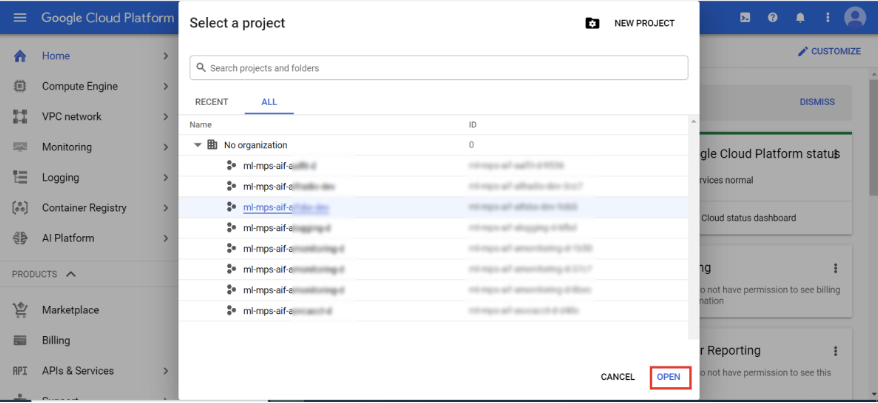This screenshot has height=403, width=878.
Task: Expand the AI Platform submenu arrow
Action: (x=165, y=238)
